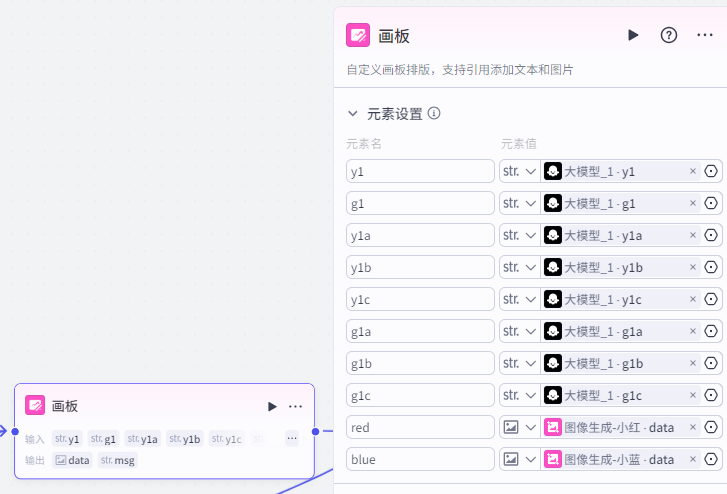
Task: Open help for the 画板 panel
Action: [x=669, y=35]
